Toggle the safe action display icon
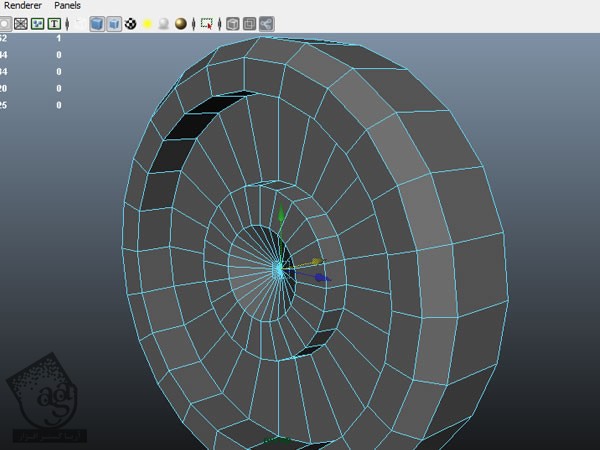 click(37, 24)
